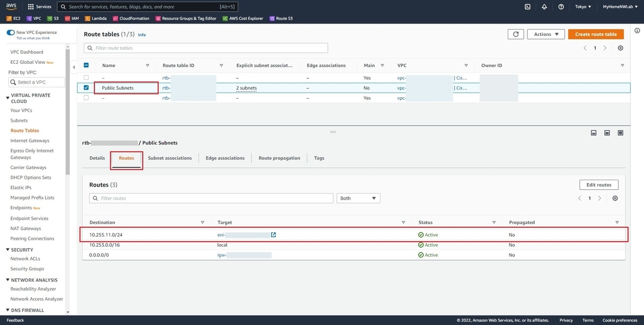Toggle New VPC Experience switch

point(11,33)
